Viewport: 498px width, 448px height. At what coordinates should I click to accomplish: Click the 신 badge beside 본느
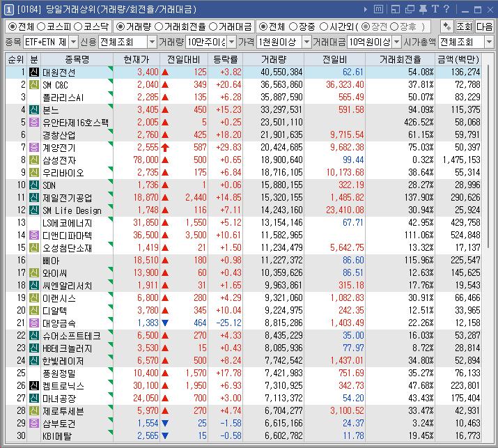coord(33,109)
